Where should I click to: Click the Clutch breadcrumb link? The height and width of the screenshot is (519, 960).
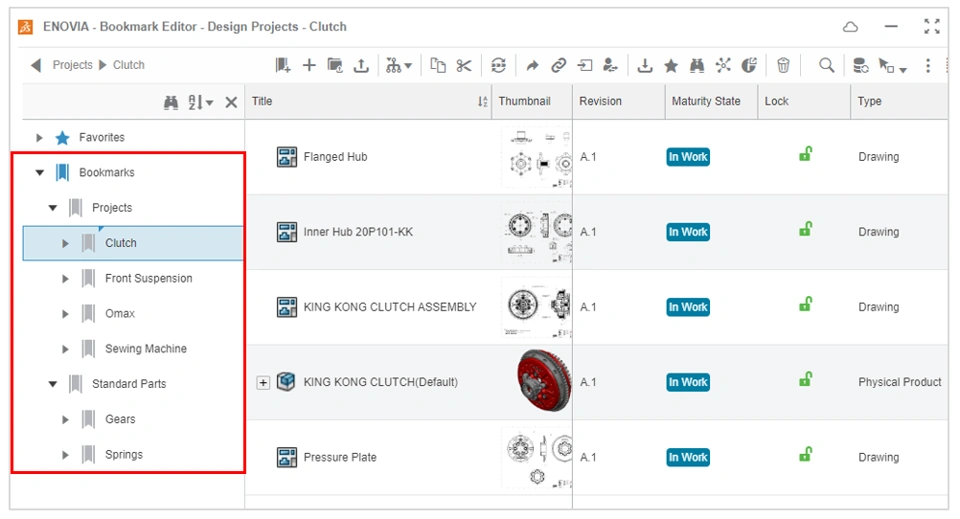coord(129,65)
